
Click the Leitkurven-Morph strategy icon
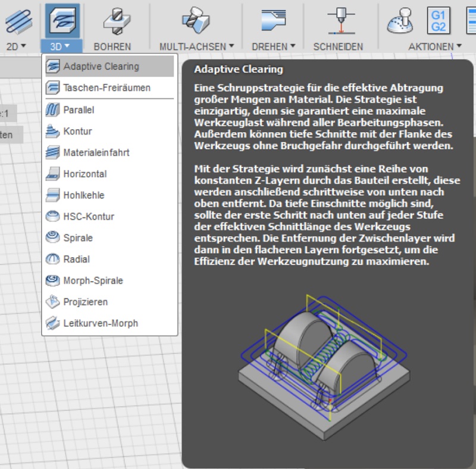coord(52,323)
